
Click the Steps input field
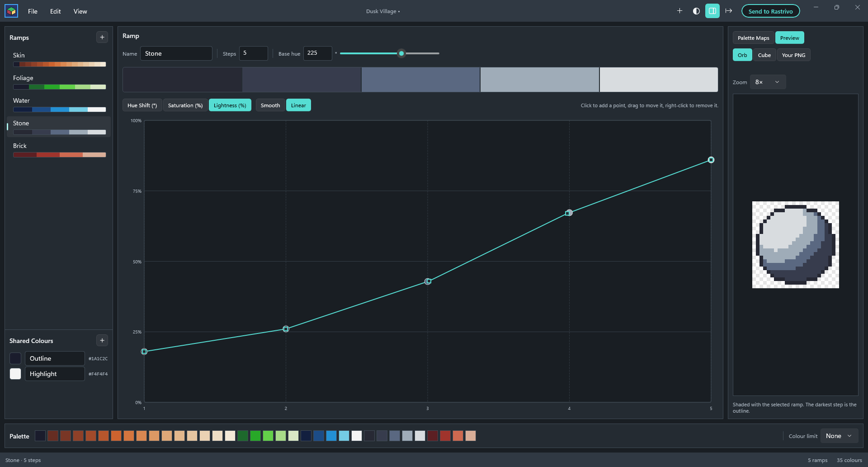[x=253, y=53]
